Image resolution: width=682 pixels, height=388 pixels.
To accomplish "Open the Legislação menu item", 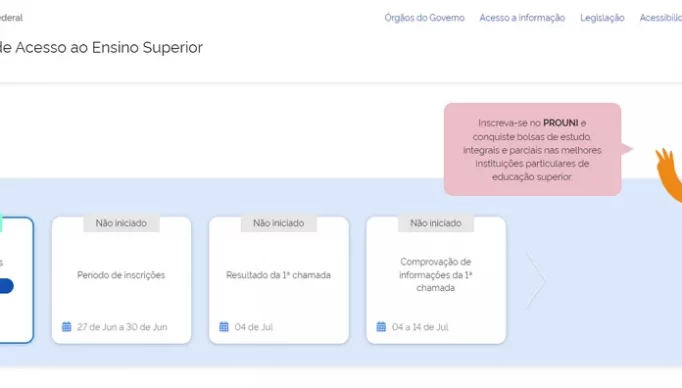I will pos(602,18).
